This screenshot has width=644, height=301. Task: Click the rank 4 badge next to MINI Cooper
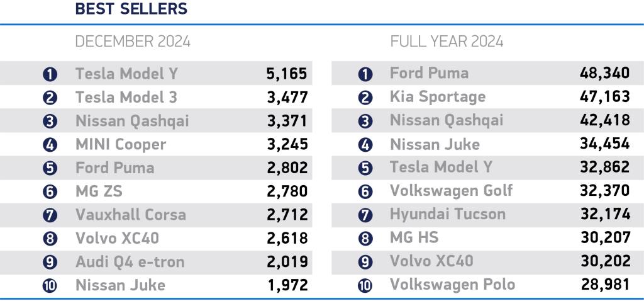tap(50, 145)
